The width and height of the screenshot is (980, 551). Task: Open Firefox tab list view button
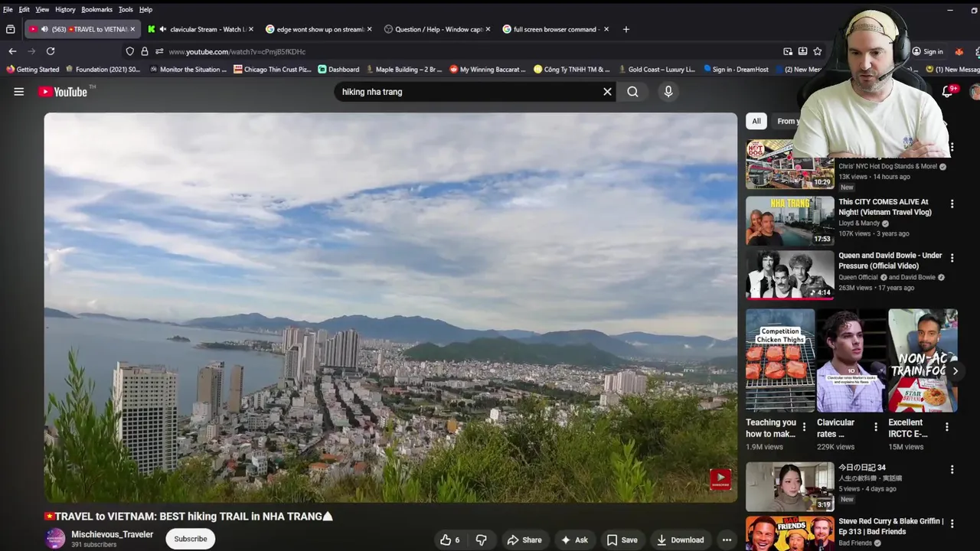point(10,29)
